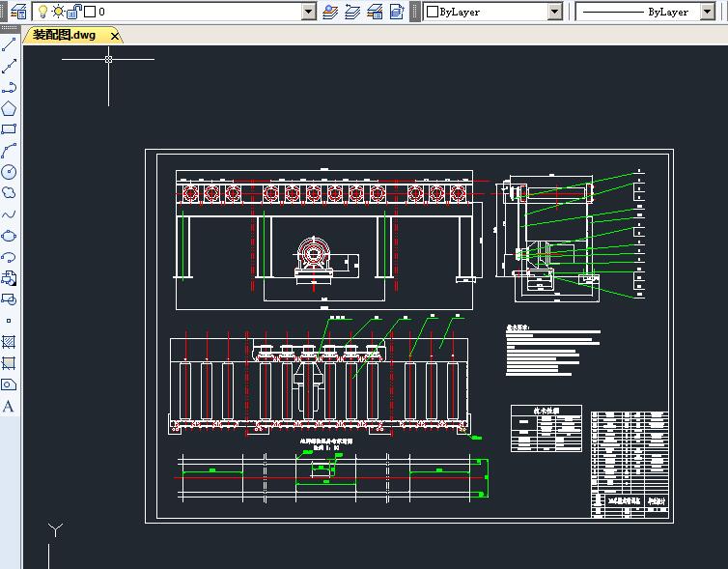Viewport: 728px width, 569px height.
Task: Toggle the lock for layer 0
Action: pyautogui.click(x=74, y=12)
